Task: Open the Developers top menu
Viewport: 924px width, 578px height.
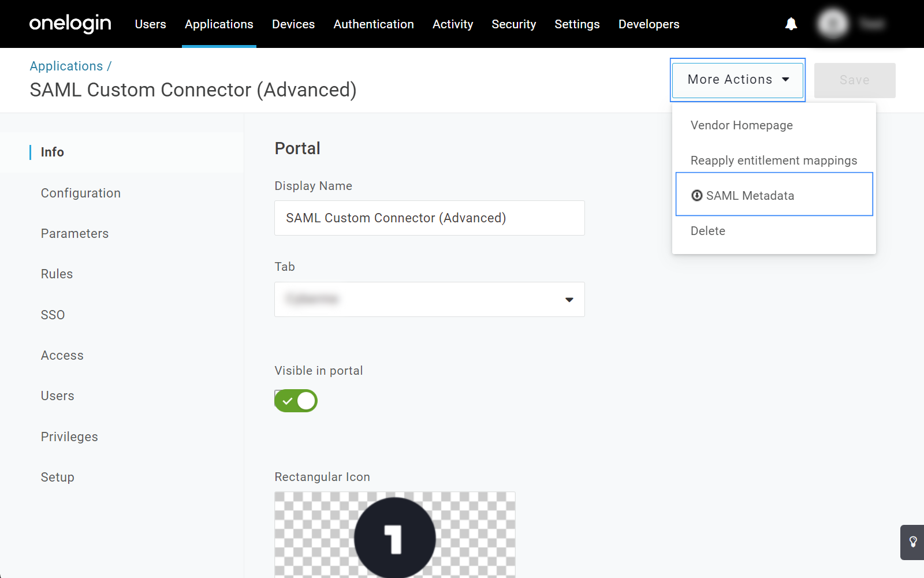Action: click(649, 24)
